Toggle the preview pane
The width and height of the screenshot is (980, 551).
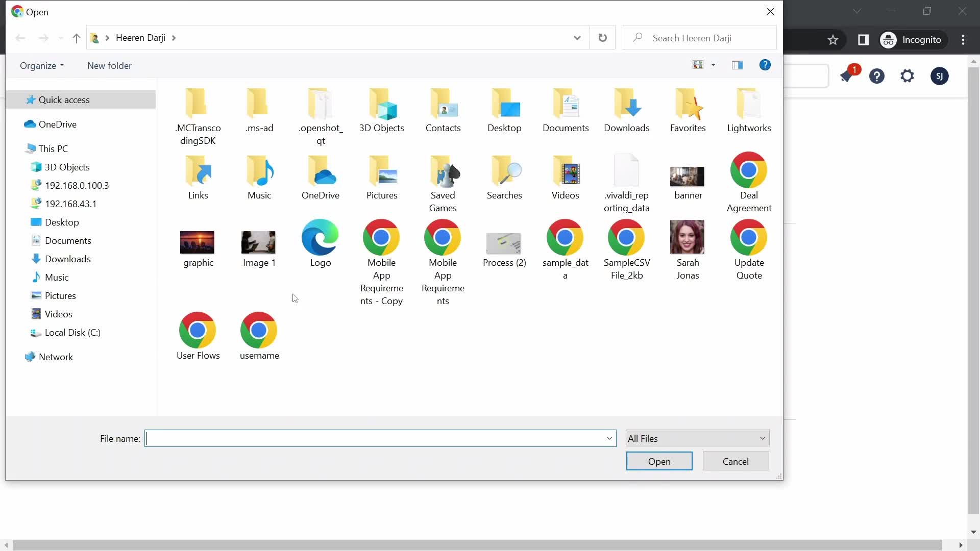(x=738, y=65)
